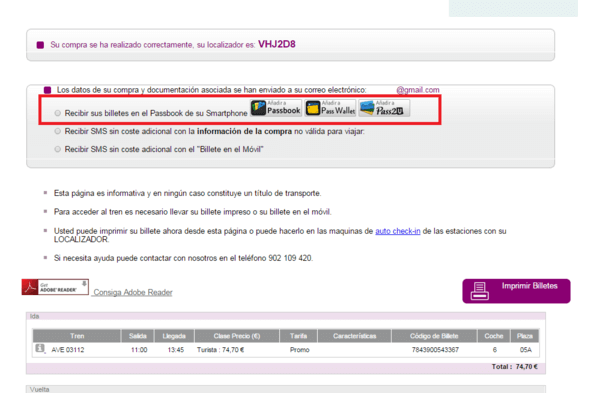The width and height of the screenshot is (600, 393).
Task: Click the Ida section label
Action: [x=34, y=316]
